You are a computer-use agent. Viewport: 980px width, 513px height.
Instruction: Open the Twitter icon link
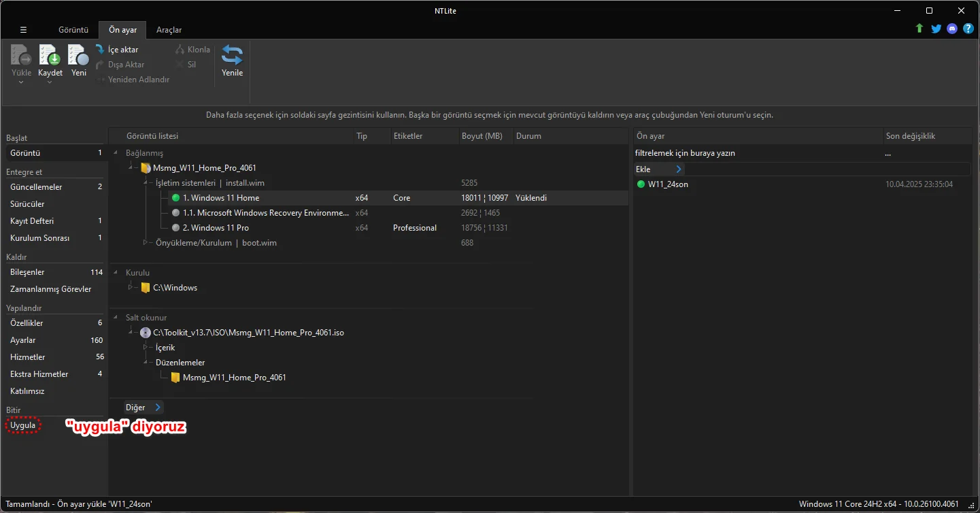[936, 29]
